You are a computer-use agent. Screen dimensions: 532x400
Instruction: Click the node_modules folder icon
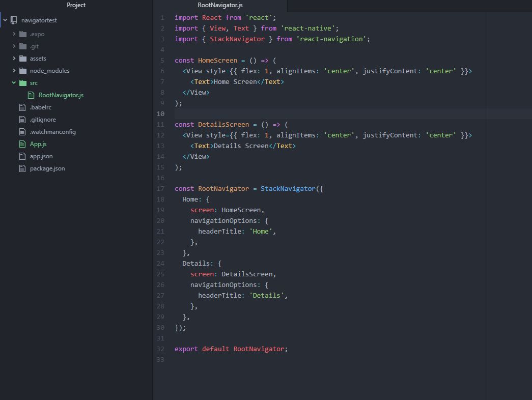[23, 71]
